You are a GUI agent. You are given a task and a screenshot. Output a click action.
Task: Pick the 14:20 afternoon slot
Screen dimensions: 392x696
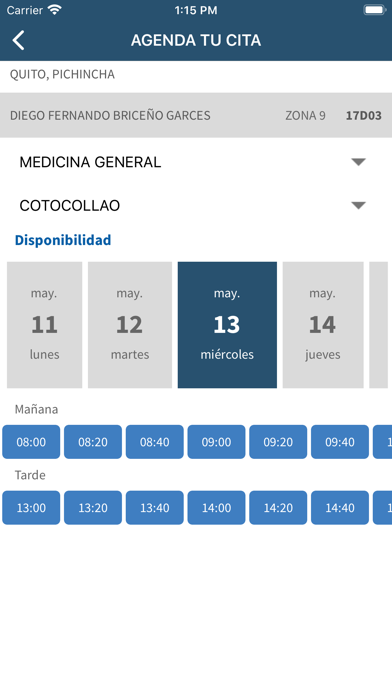278,507
